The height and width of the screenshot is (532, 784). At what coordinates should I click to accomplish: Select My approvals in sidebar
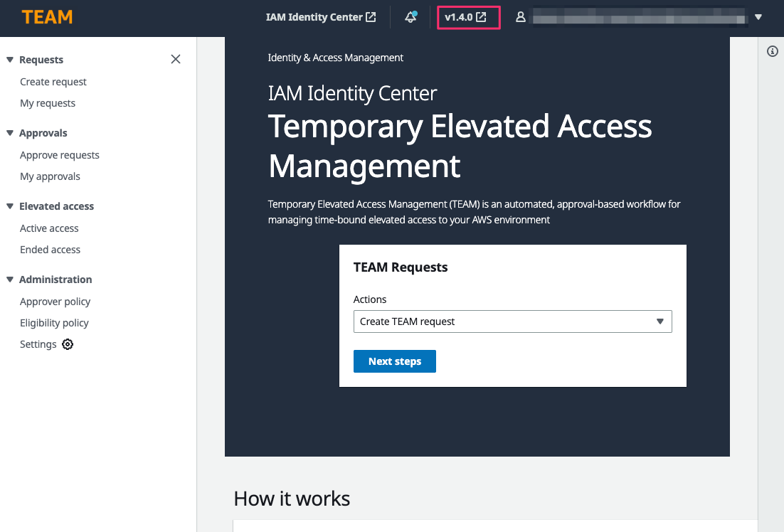(x=50, y=176)
